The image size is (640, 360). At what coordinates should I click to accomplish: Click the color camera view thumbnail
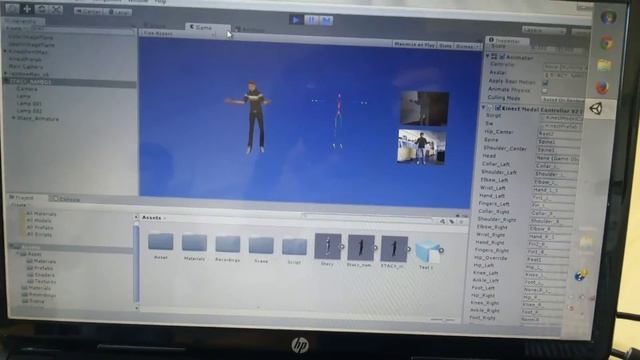point(421,147)
